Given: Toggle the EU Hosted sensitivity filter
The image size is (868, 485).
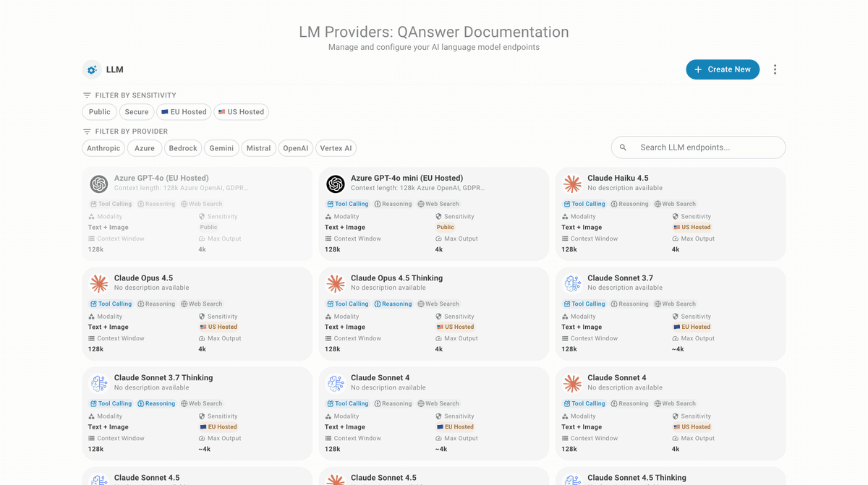Looking at the screenshot, I should pos(184,112).
